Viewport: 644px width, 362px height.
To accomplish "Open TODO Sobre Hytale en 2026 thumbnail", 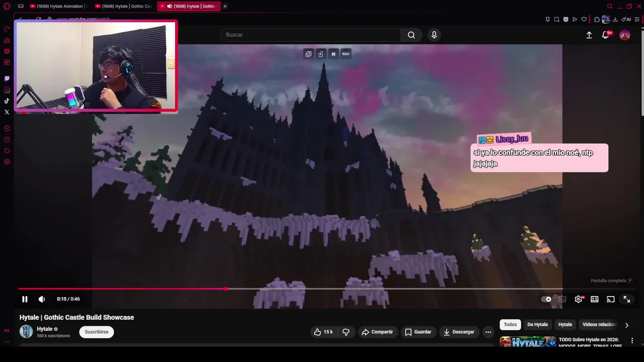I will pos(528,342).
